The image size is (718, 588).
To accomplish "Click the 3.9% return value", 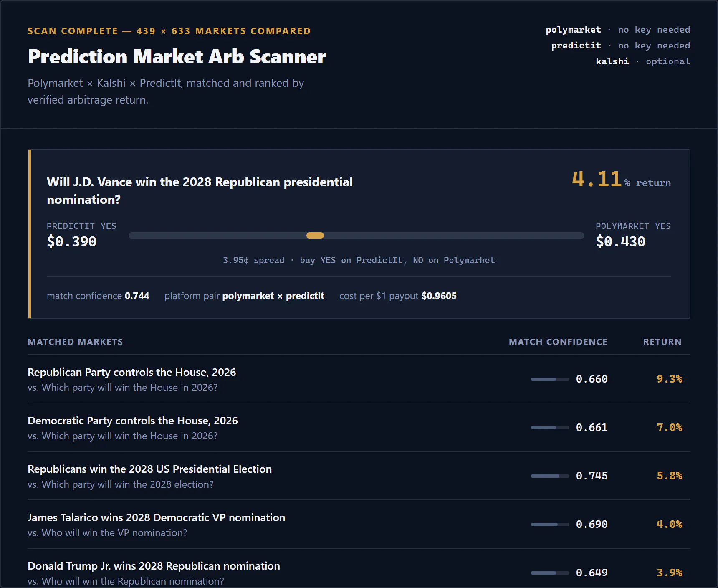I will (x=669, y=573).
